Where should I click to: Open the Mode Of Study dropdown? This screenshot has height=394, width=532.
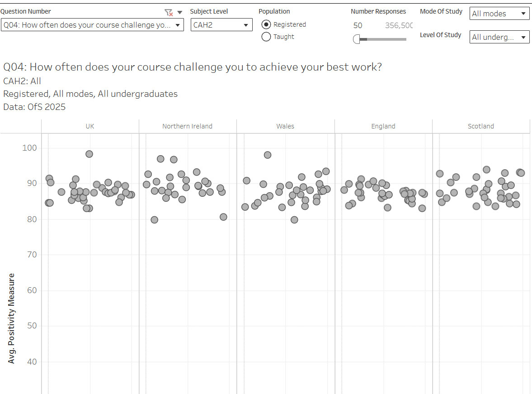499,14
